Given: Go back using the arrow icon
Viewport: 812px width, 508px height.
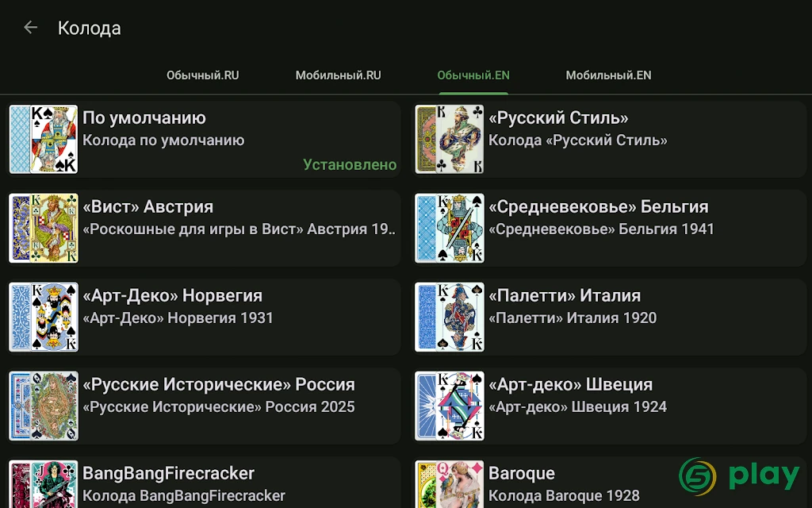Looking at the screenshot, I should tap(31, 28).
